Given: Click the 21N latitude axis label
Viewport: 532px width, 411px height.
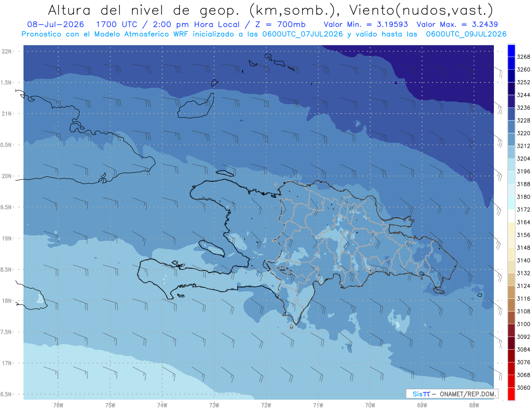Looking at the screenshot, I should [x=7, y=114].
